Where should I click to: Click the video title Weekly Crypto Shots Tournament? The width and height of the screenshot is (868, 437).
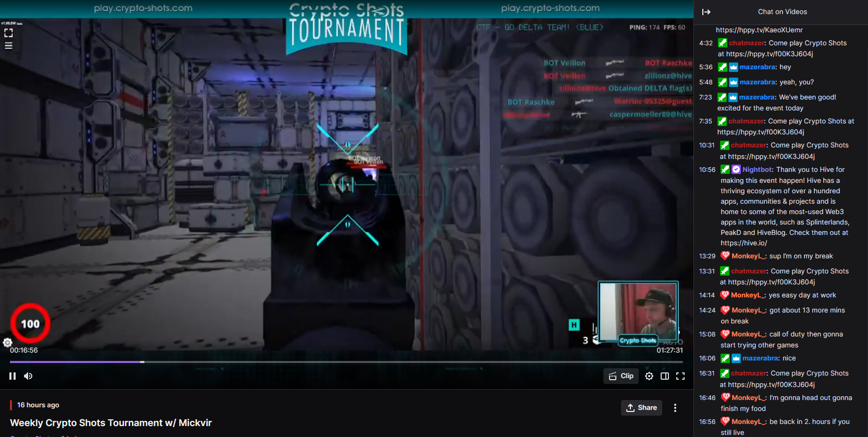click(x=111, y=423)
